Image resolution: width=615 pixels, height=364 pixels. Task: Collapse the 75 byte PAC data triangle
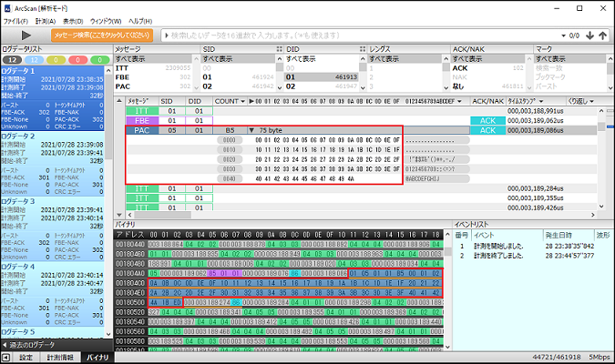click(251, 130)
